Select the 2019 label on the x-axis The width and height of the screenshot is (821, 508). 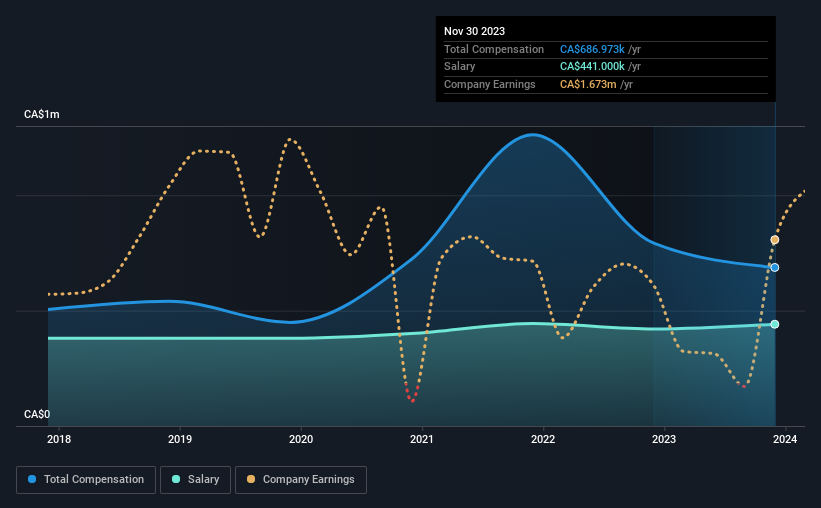[180, 439]
